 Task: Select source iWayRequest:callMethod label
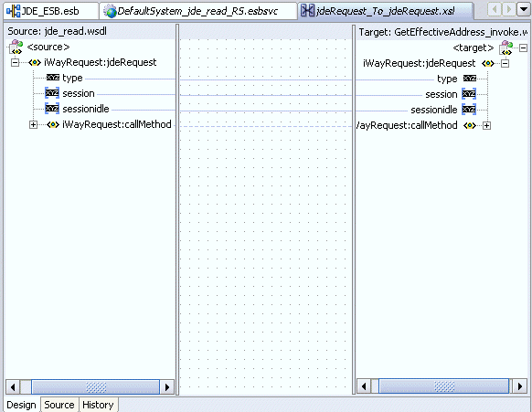tap(117, 124)
